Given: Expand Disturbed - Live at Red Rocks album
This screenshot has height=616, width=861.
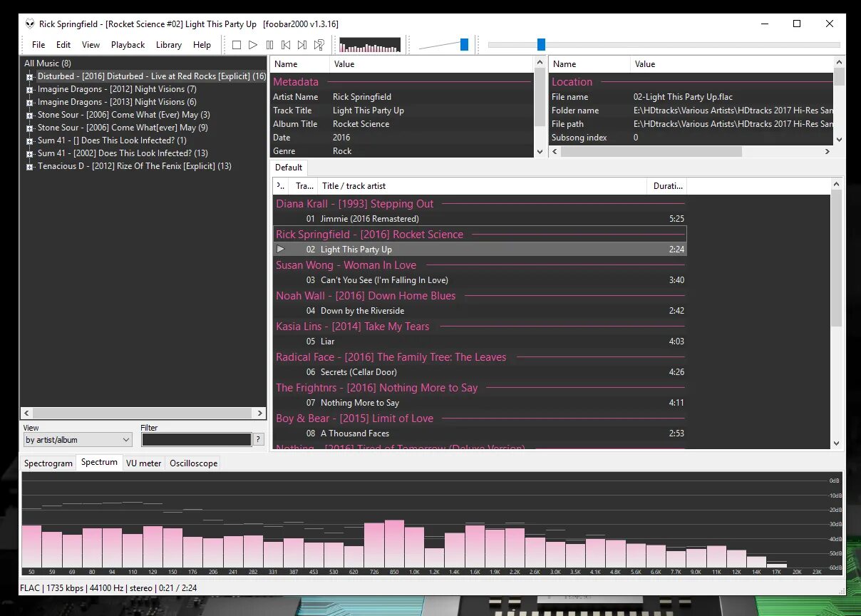Looking at the screenshot, I should [30, 76].
